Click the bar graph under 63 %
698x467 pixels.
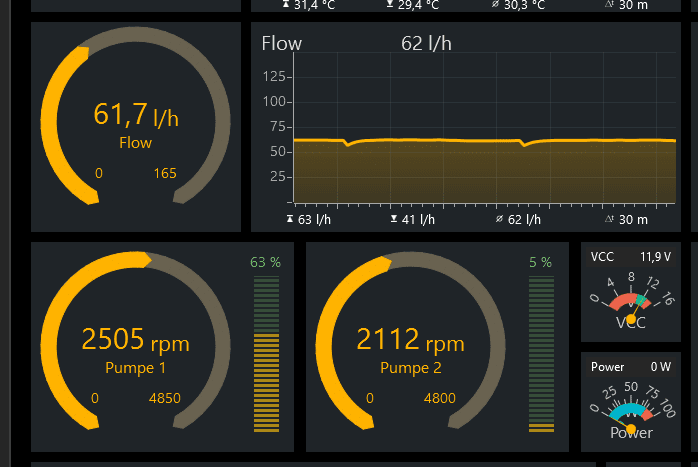(266, 354)
